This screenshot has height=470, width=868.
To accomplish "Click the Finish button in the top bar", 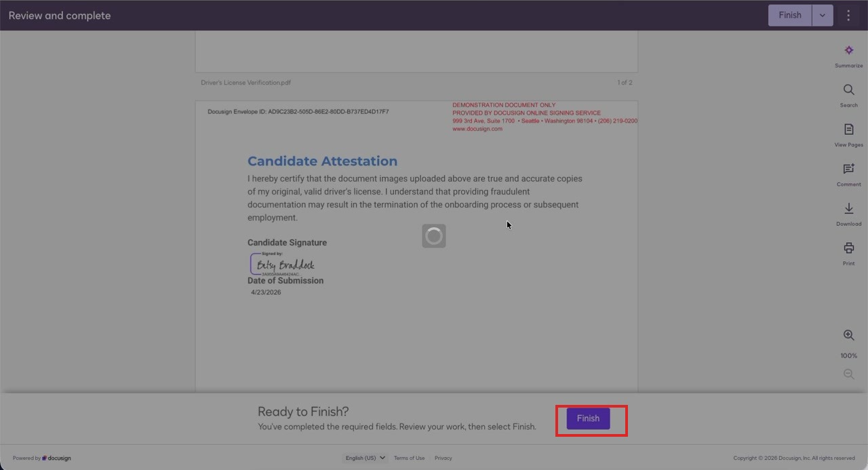I will pos(790,15).
